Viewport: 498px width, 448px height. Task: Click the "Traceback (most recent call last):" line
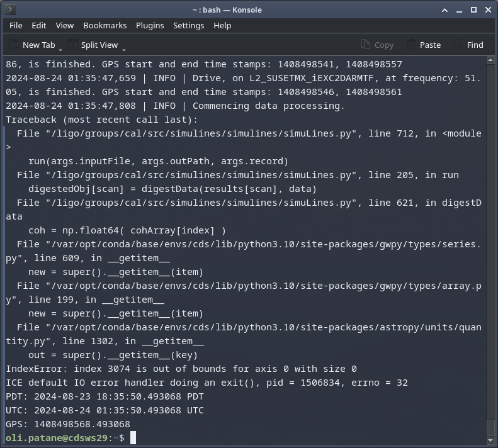[x=101, y=120]
